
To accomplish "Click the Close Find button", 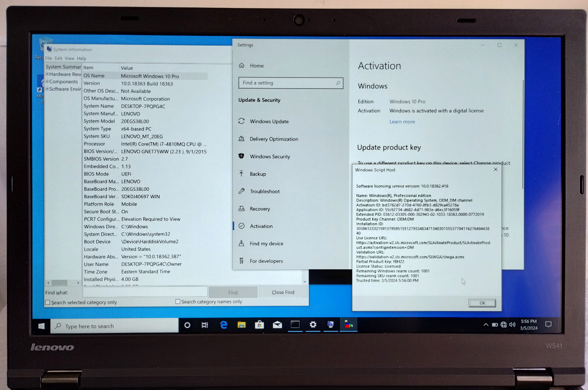I will click(283, 292).
